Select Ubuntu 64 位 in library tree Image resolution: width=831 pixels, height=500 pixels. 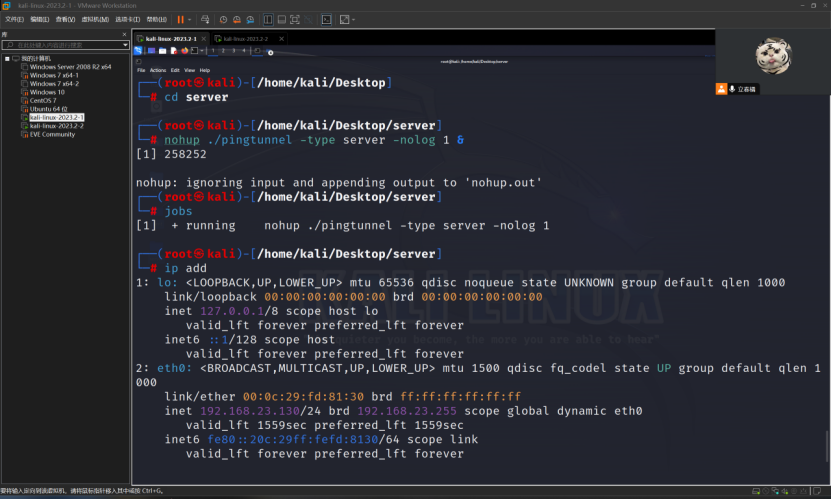(x=48, y=109)
